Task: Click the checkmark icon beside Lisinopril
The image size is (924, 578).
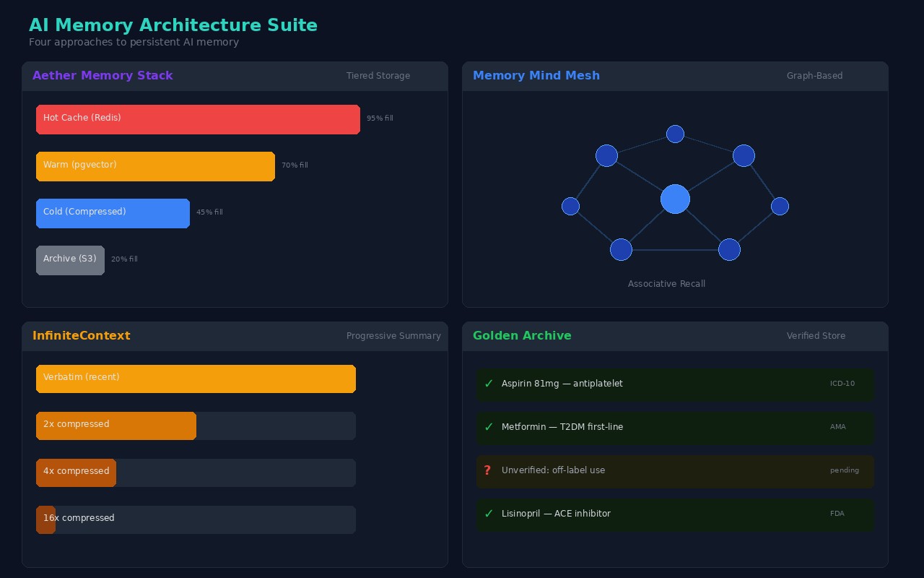Action: coord(489,514)
